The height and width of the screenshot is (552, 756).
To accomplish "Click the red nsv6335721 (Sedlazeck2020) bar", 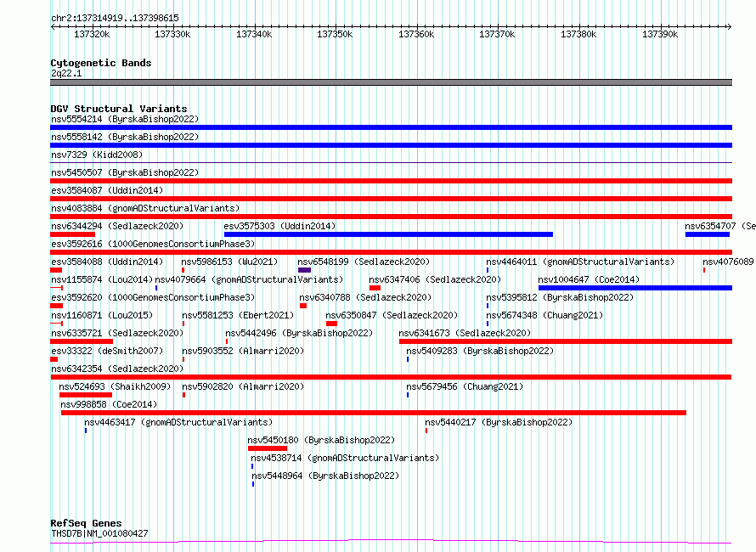I will [x=82, y=341].
